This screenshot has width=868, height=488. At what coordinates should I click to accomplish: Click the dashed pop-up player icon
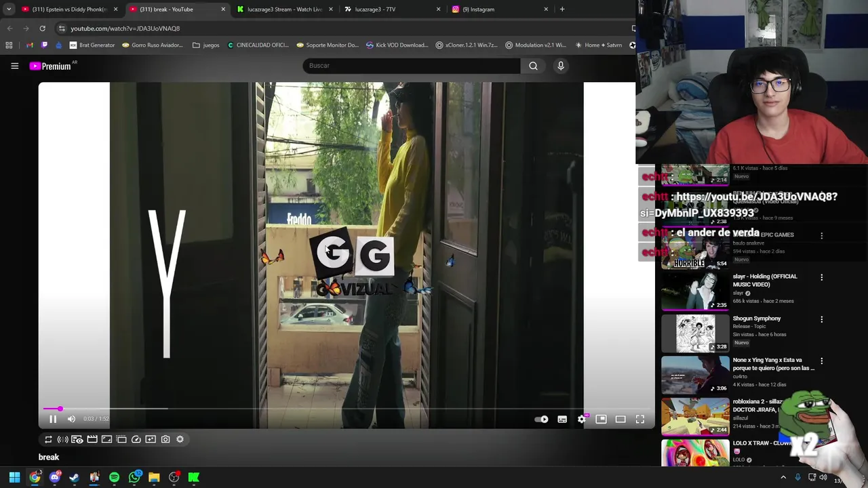(121, 439)
